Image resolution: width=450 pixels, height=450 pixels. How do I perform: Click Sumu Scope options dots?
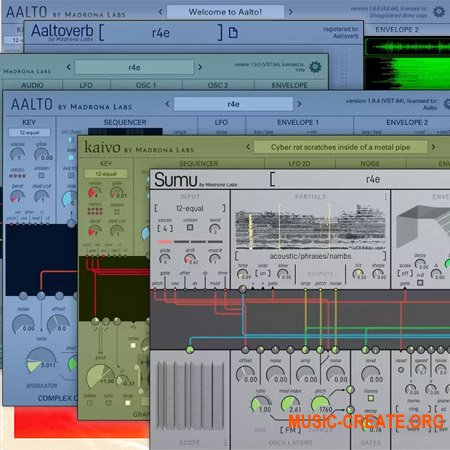(x=225, y=443)
